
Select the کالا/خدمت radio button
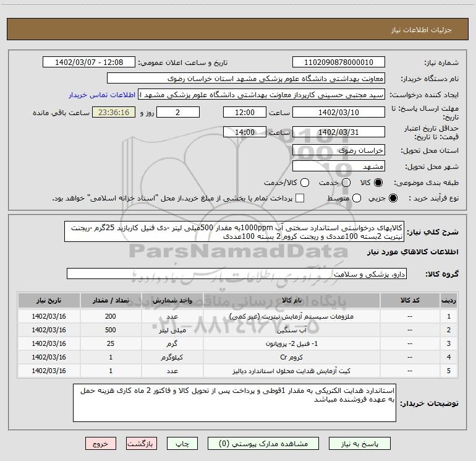[x=305, y=183]
